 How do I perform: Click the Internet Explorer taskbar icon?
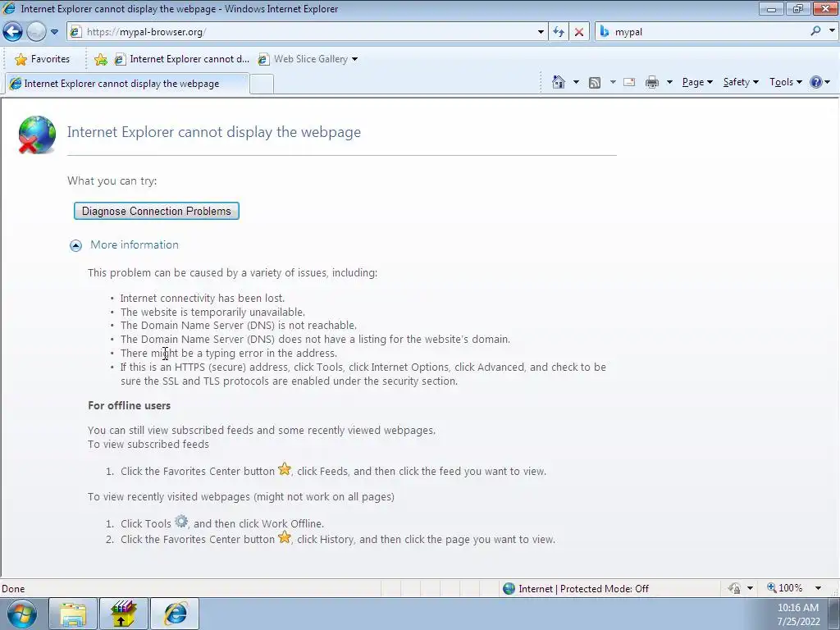[175, 614]
